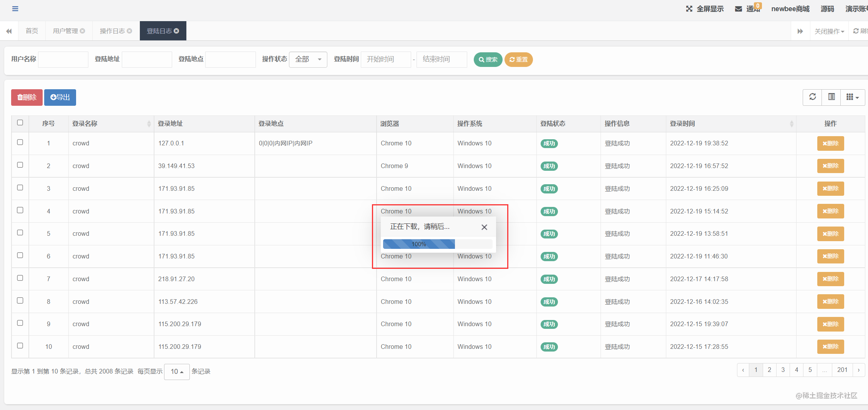Image resolution: width=868 pixels, height=410 pixels.
Task: Click timestamp 2022-12-17 14:17:58
Action: click(x=699, y=279)
